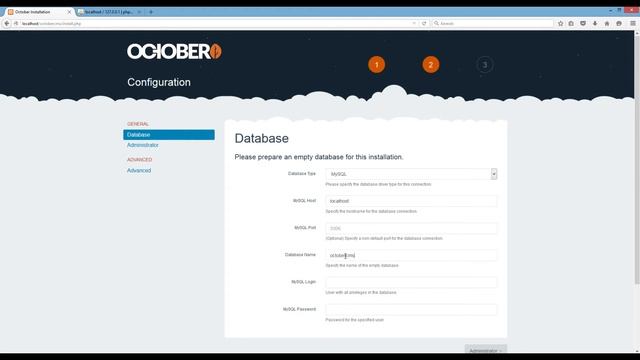Select the October Installation tab
This screenshot has width=640, height=360.
coord(40,12)
